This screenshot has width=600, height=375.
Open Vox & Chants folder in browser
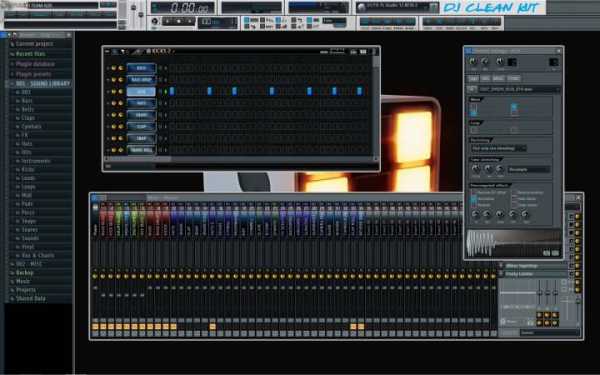38,255
